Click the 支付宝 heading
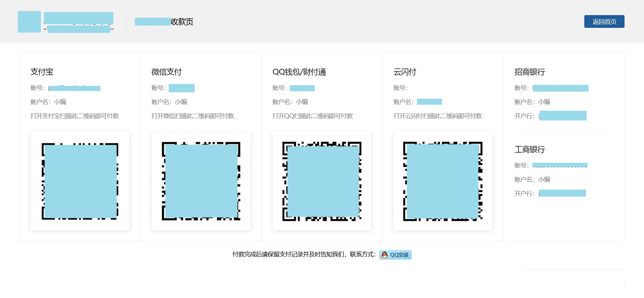 click(42, 72)
